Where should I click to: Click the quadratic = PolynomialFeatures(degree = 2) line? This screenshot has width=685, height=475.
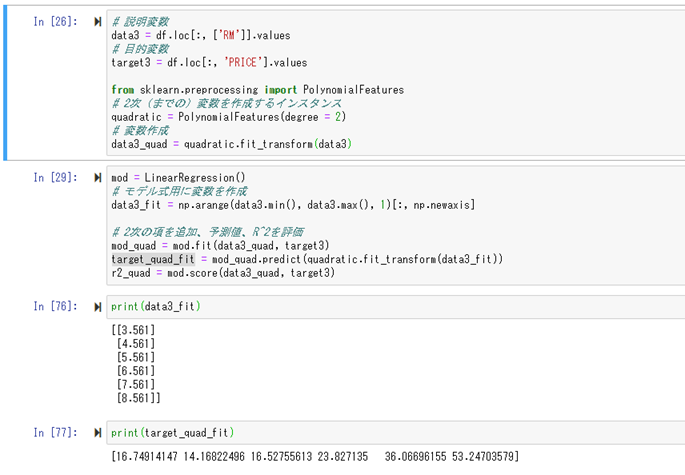[x=229, y=117]
